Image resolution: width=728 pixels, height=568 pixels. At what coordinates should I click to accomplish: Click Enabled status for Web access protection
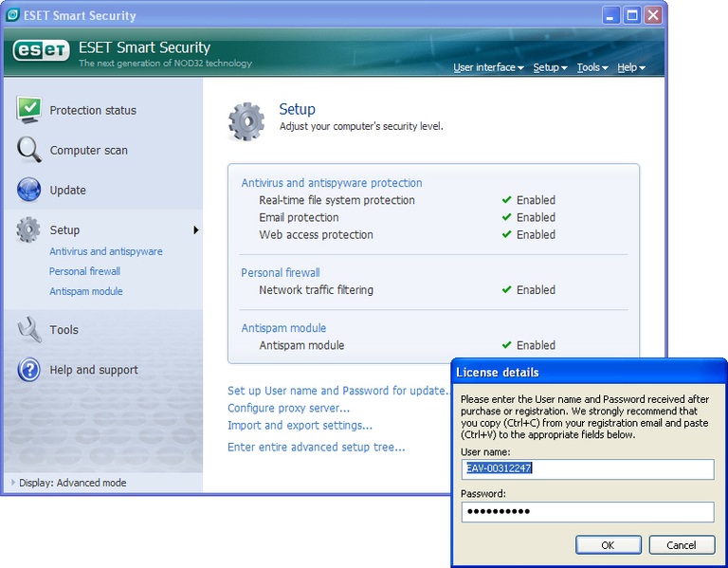(x=536, y=234)
